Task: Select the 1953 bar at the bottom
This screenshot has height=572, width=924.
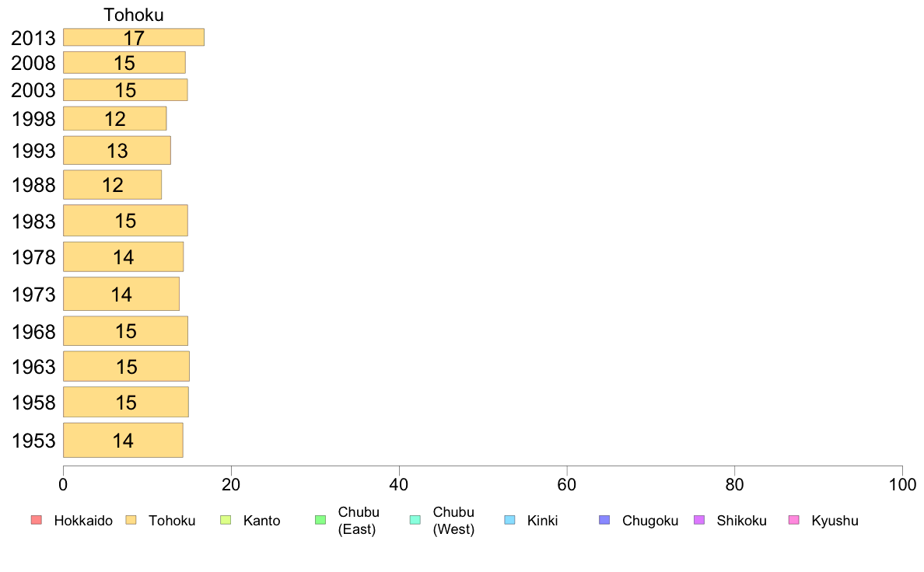Action: tap(123, 440)
